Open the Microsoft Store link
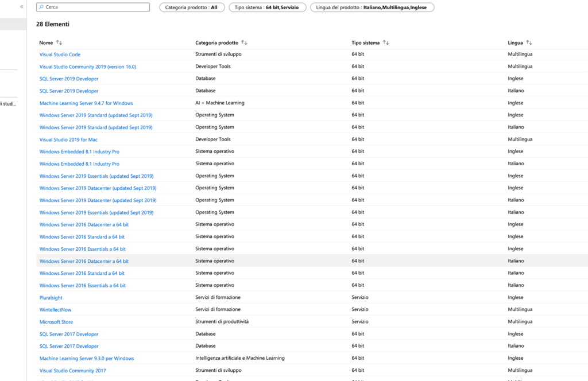The image size is (588, 381). [56, 322]
